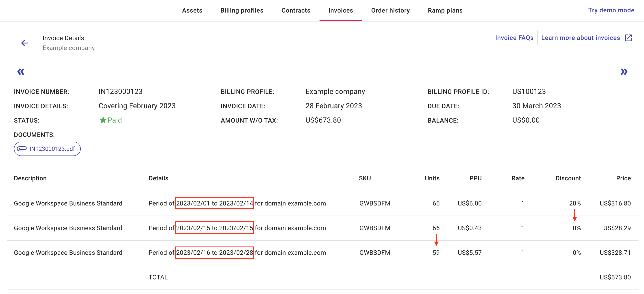Select the line item for period 2023/02/16 to 2023/02/28

pyautogui.click(x=215, y=253)
